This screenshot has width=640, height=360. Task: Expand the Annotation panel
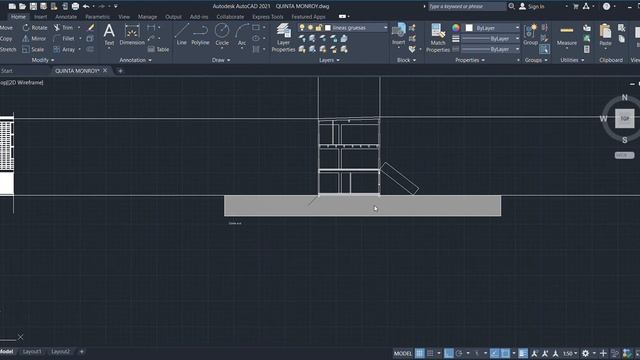136,60
